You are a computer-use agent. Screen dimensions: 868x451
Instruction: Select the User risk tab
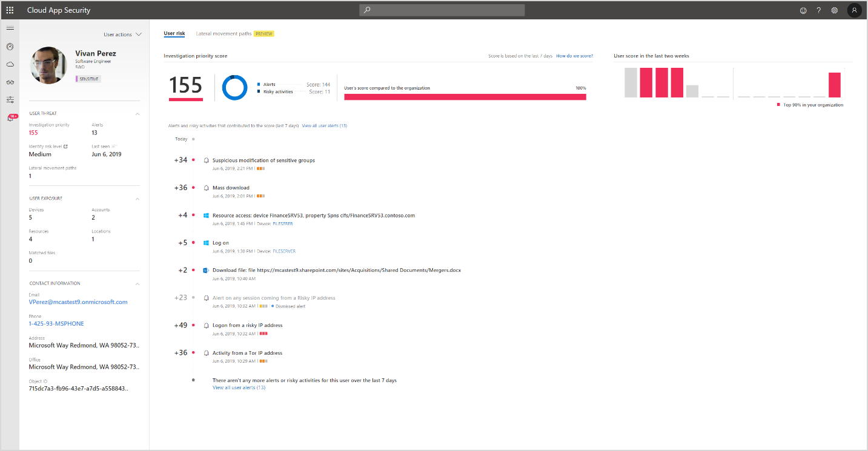[x=174, y=33]
